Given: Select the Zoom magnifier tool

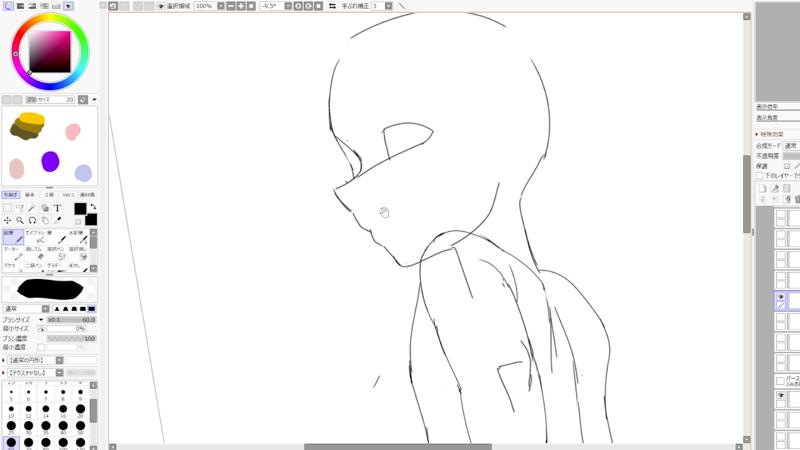Looking at the screenshot, I should coord(19,220).
